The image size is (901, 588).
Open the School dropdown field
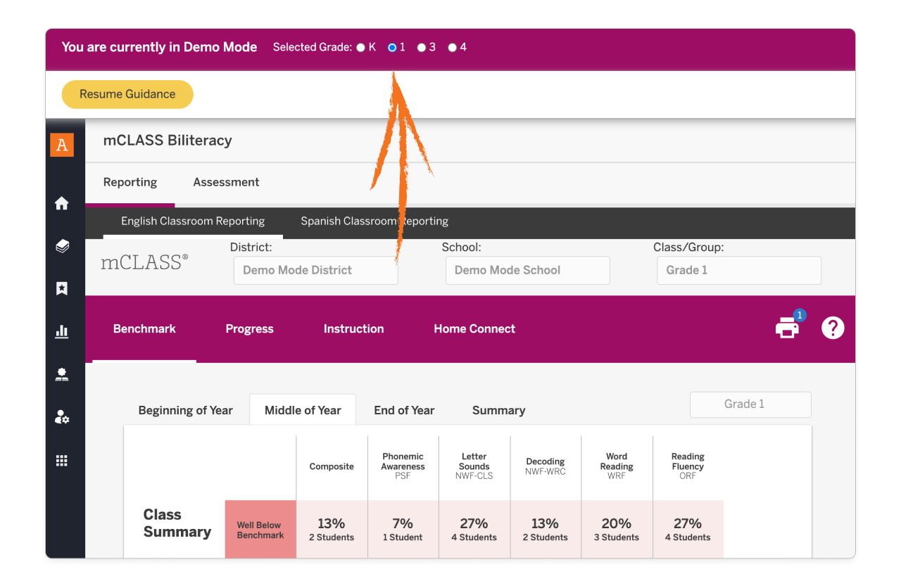tap(527, 270)
